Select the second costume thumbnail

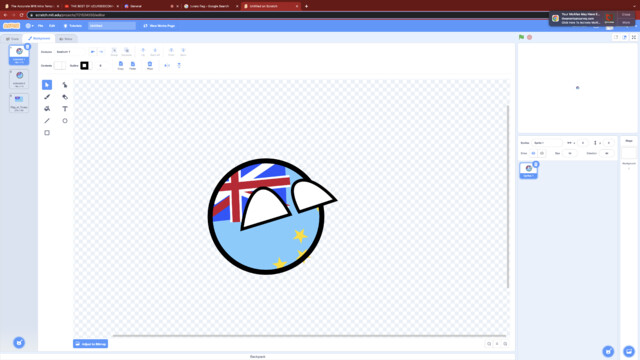pos(19,79)
